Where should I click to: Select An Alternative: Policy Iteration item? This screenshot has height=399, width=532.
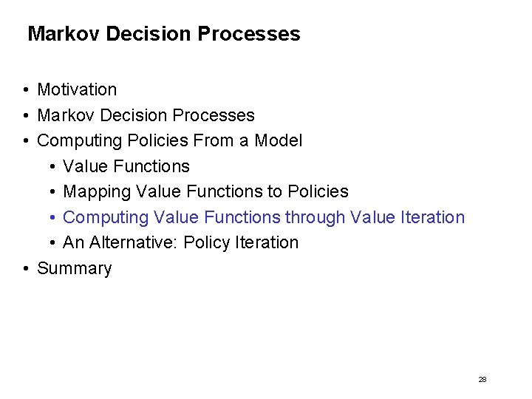click(180, 242)
